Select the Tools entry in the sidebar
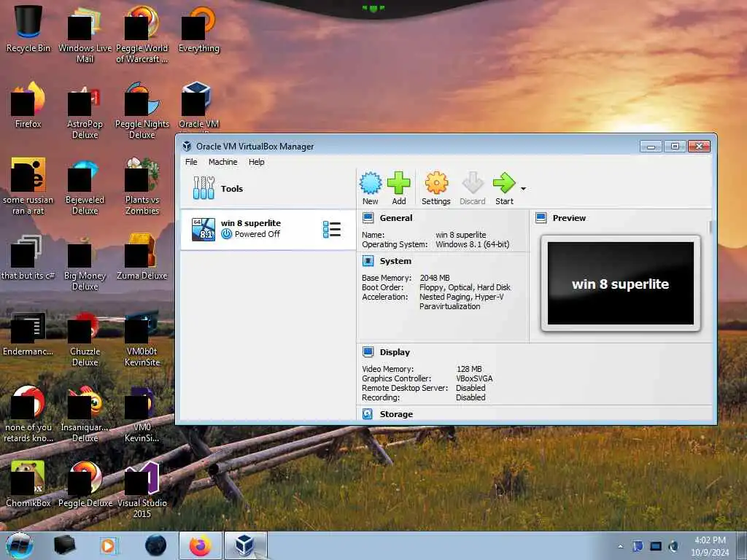This screenshot has width=747, height=560. click(268, 189)
